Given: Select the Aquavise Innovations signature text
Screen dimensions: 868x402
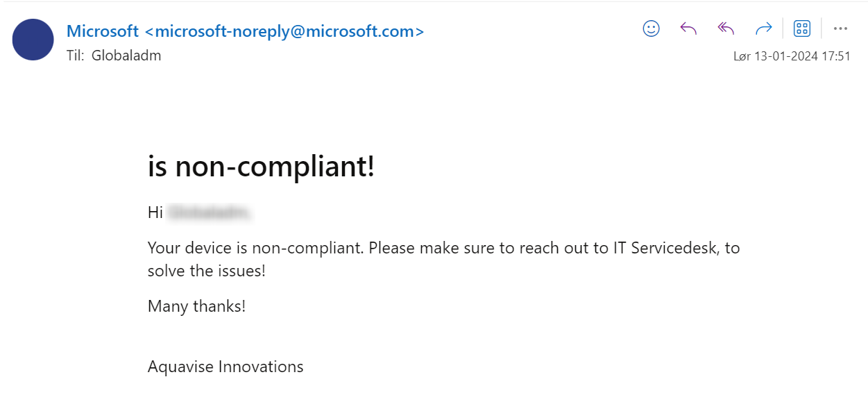Looking at the screenshot, I should click(x=225, y=366).
